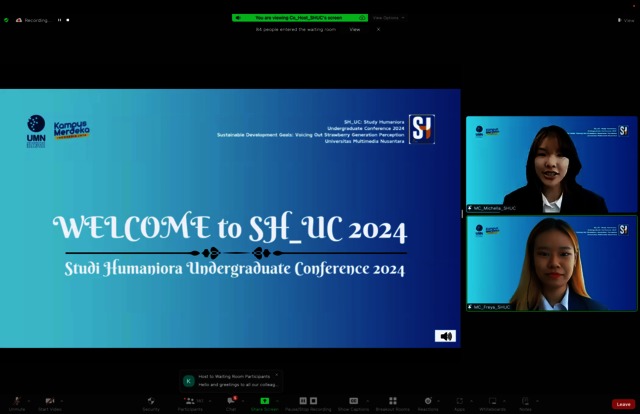The image size is (640, 414).
Task: Open the Notes icon
Action: [525, 401]
